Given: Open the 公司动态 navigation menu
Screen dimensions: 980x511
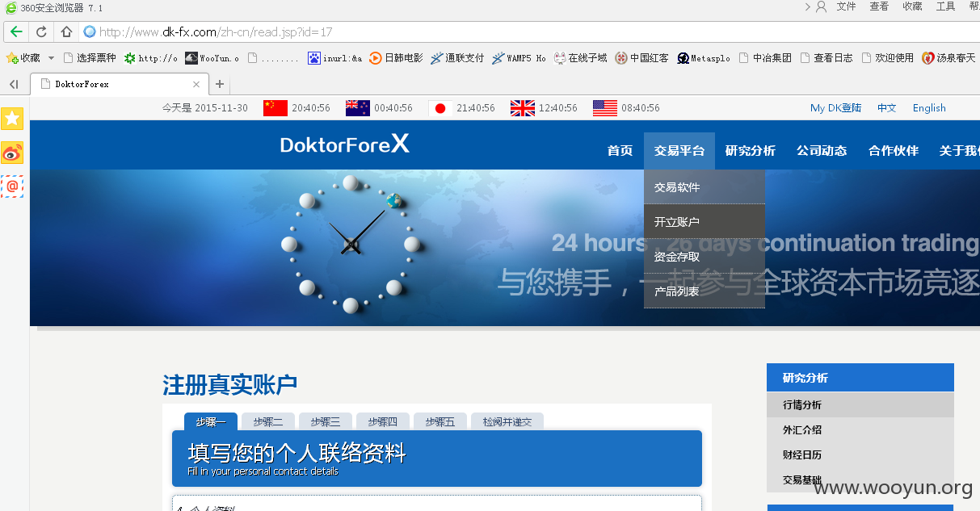Looking at the screenshot, I should point(822,151).
